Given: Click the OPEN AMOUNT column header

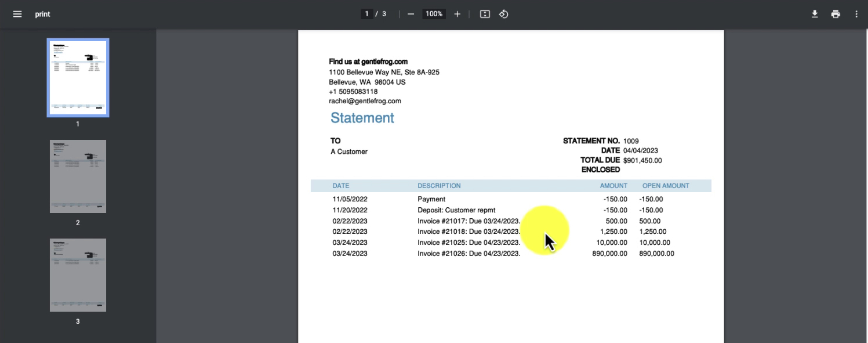Looking at the screenshot, I should point(666,186).
